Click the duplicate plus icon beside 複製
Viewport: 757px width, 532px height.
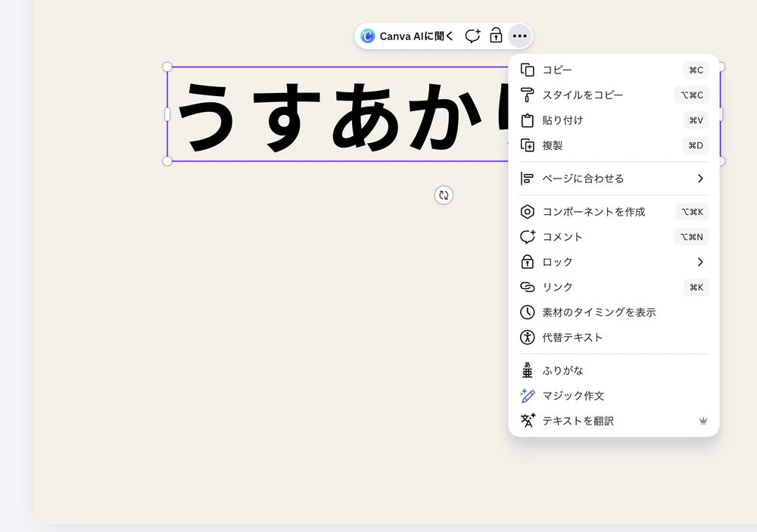[x=527, y=145]
